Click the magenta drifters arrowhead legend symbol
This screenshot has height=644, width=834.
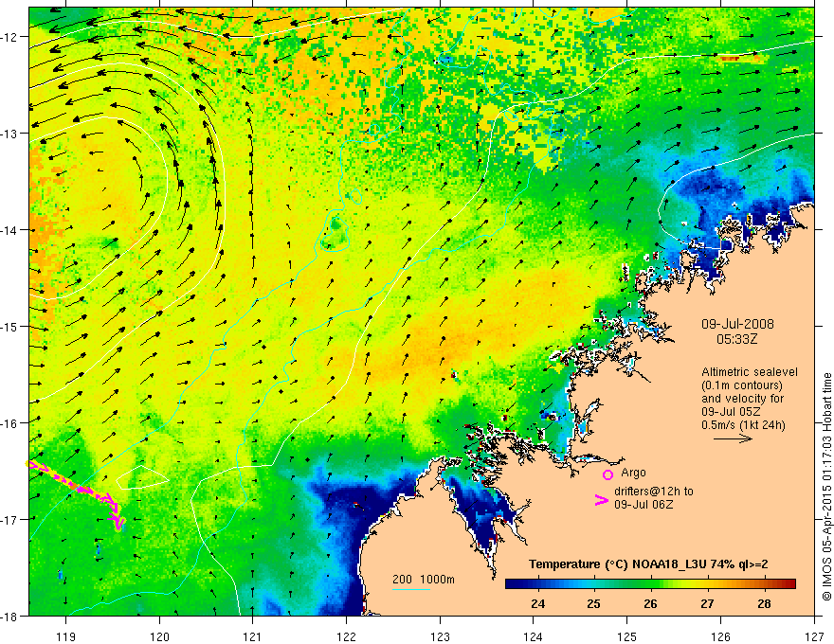point(601,500)
